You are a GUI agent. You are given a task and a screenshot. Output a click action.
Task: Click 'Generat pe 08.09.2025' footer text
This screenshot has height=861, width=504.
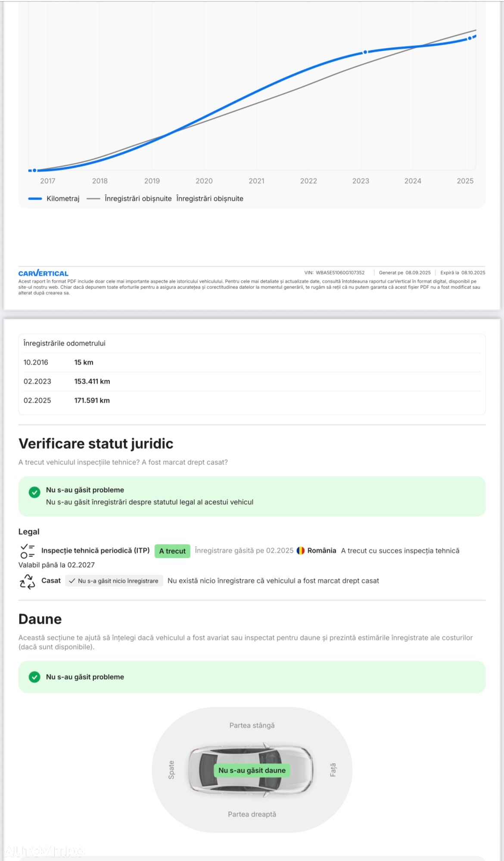tap(404, 273)
